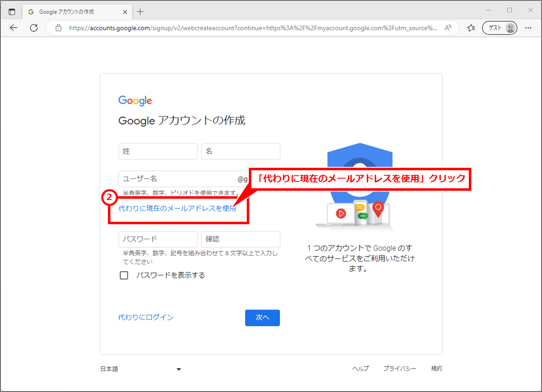Open the favorites star icon
This screenshot has width=542, height=392.
[471, 28]
